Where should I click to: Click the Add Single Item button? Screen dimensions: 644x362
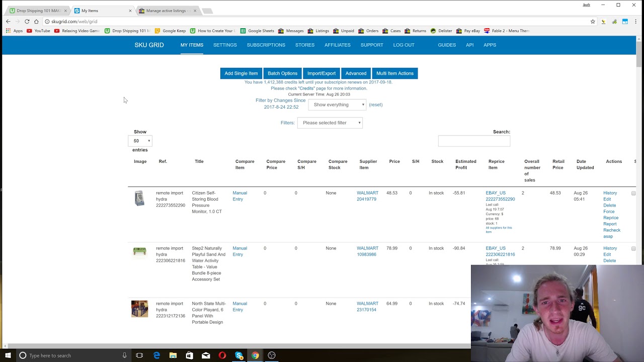coord(241,73)
